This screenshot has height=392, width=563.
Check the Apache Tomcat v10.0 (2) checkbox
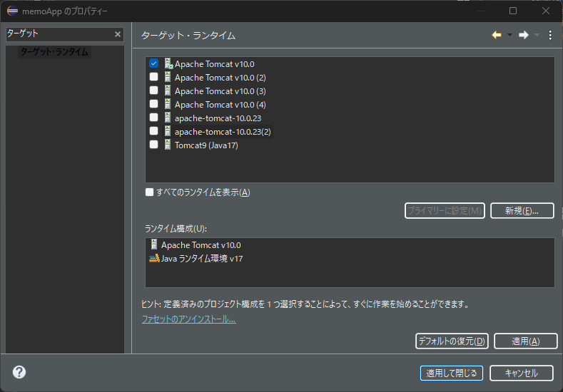pos(153,77)
